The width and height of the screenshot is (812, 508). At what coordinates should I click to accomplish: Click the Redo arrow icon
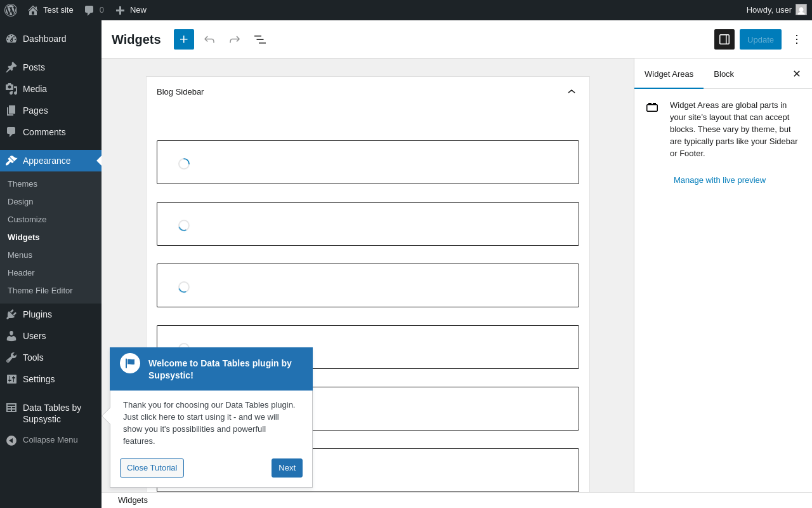(235, 39)
